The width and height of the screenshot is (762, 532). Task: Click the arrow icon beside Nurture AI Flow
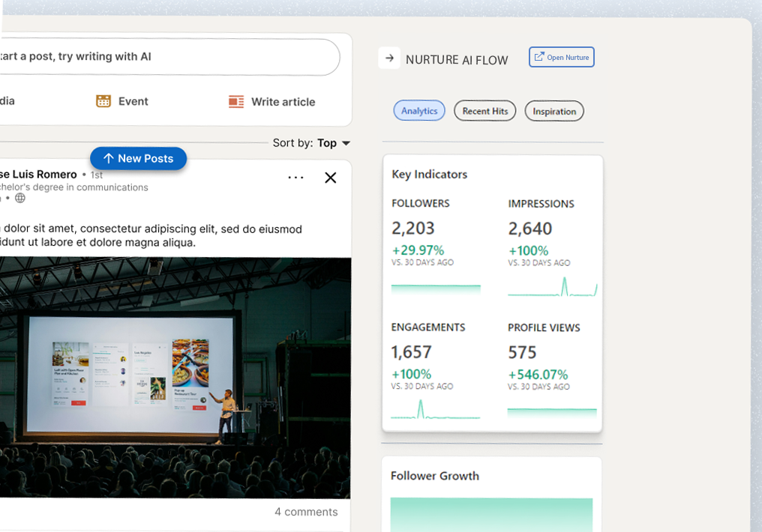tap(389, 58)
